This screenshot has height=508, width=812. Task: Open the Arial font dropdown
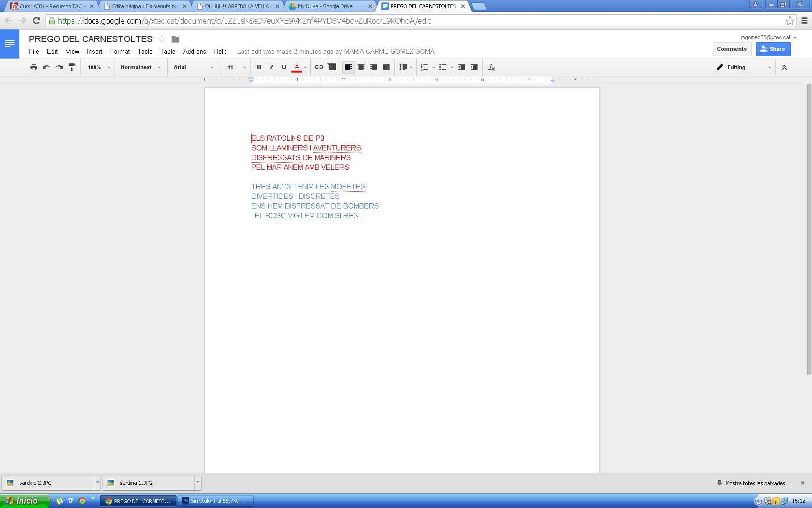193,67
